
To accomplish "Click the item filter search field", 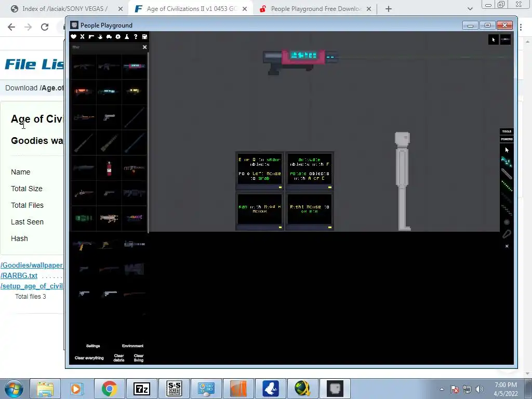I will click(x=105, y=47).
